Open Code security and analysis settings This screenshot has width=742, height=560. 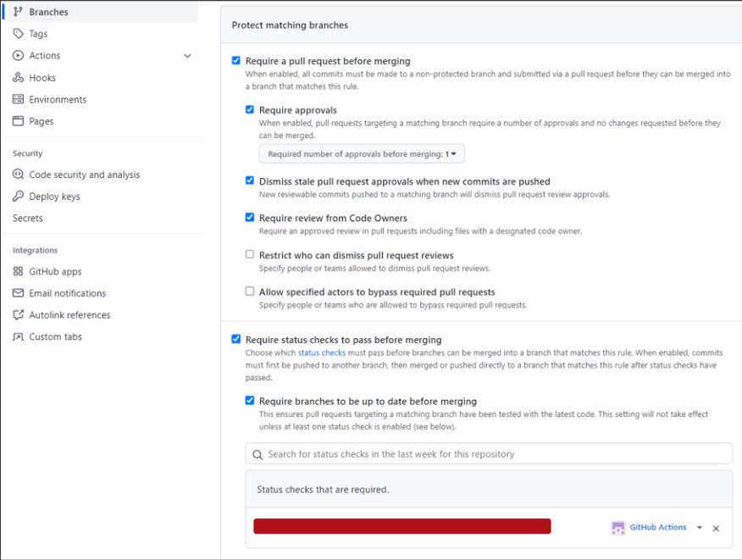pos(84,175)
